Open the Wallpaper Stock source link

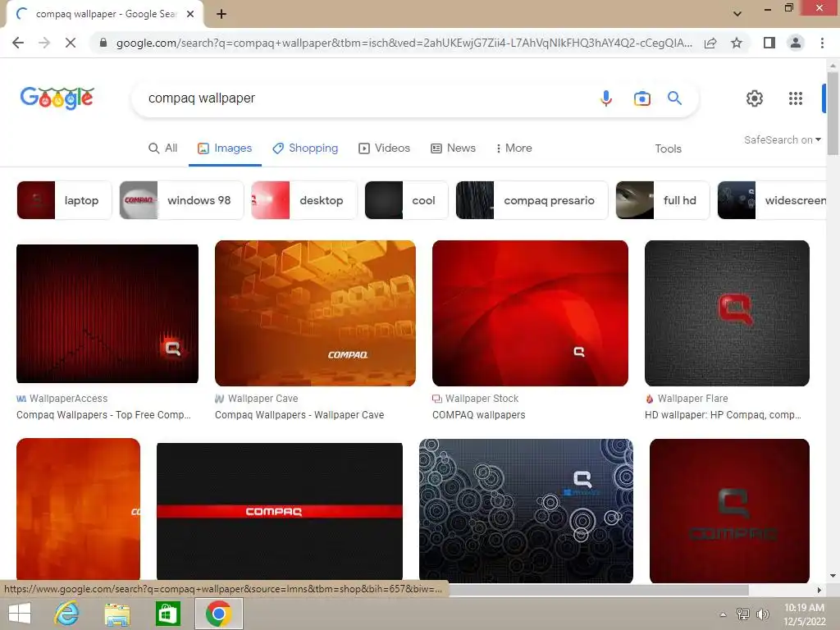click(476, 399)
